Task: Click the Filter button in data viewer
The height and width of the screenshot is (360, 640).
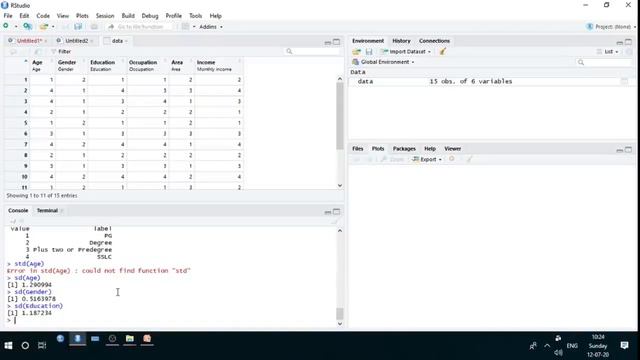Action: [x=61, y=51]
